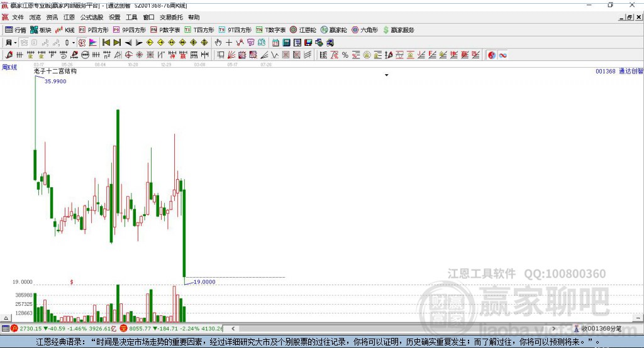Open the 板块 sector view
The width and height of the screenshot is (644, 348).
click(x=40, y=30)
